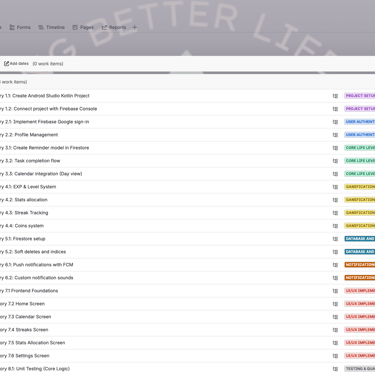Screen dimensions: 375x375
Task: Click child-issue icon for Calendar Screen row
Action: click(x=335, y=317)
